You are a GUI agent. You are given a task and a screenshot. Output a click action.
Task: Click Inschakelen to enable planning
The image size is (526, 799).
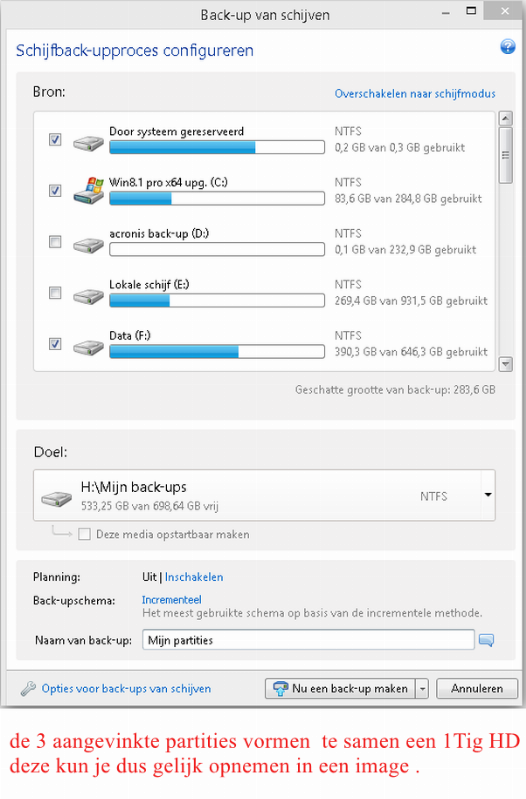194,577
